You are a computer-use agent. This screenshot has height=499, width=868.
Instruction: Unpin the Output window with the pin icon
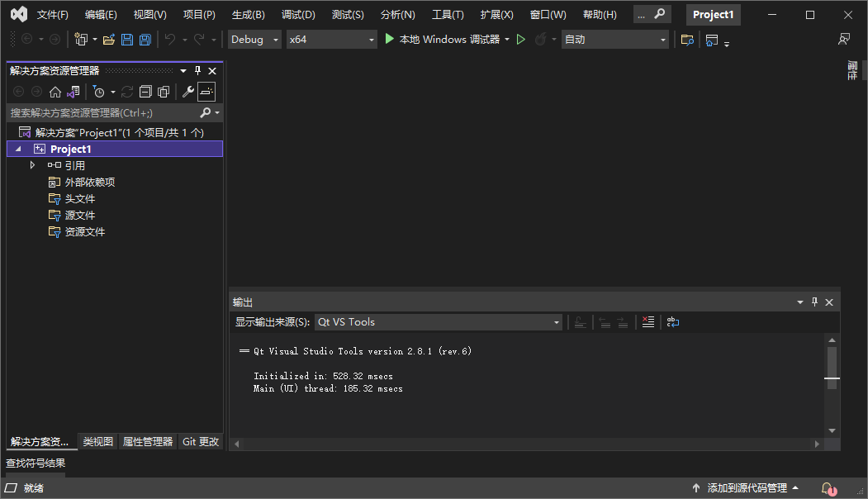[x=813, y=302]
